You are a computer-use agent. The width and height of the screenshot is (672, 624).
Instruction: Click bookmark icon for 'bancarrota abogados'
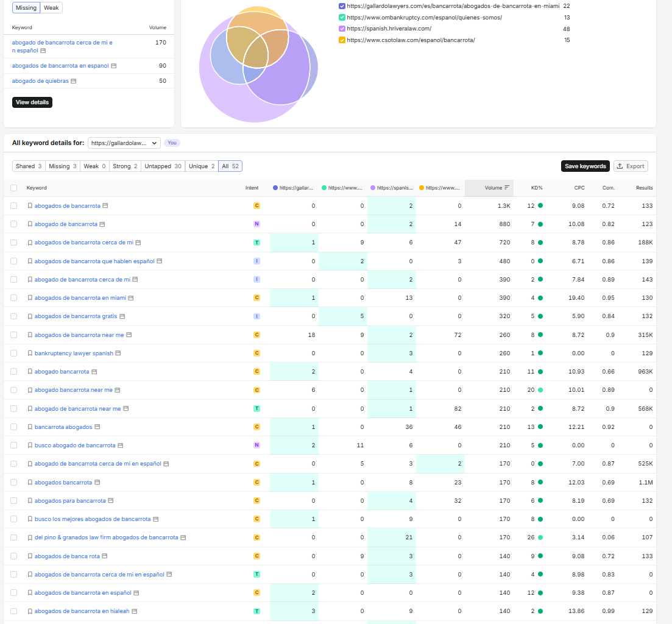[x=30, y=427]
